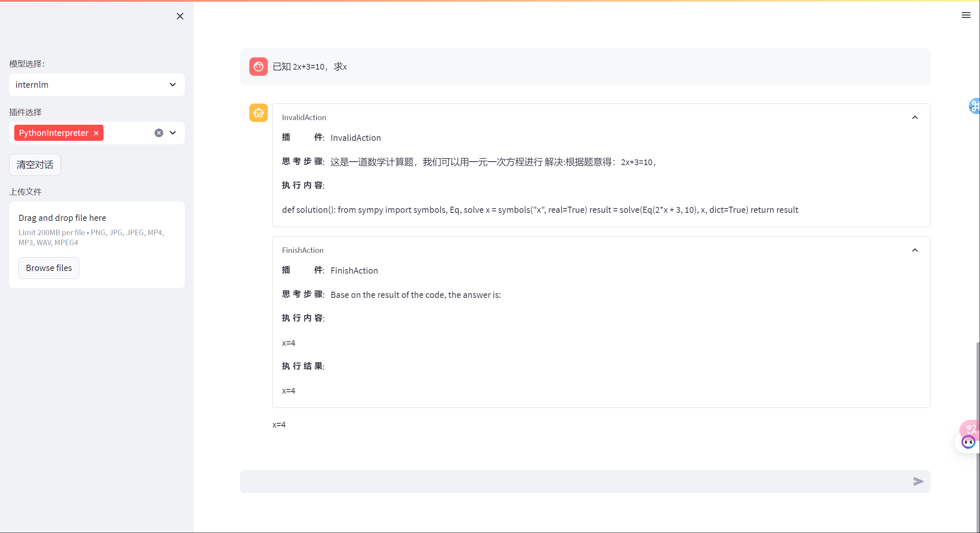Screen dimensions: 980x533
Task: Click the 清空对话 button
Action: click(x=35, y=165)
